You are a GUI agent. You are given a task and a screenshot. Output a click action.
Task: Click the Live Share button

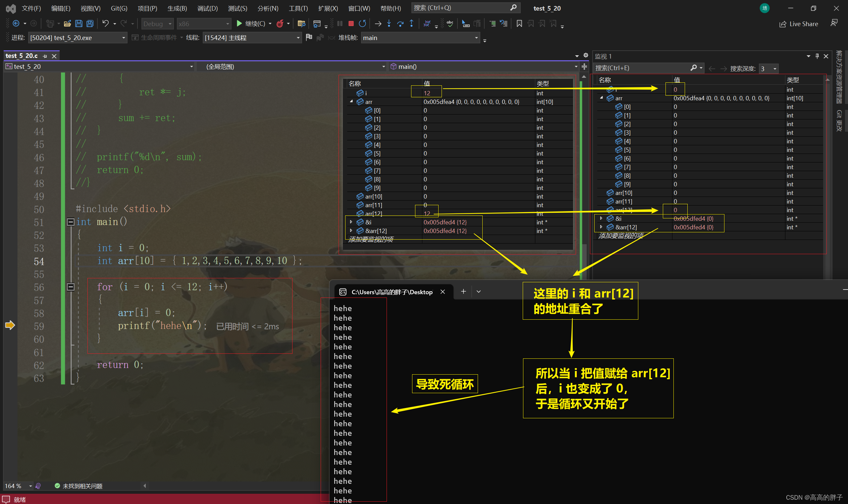coord(798,24)
